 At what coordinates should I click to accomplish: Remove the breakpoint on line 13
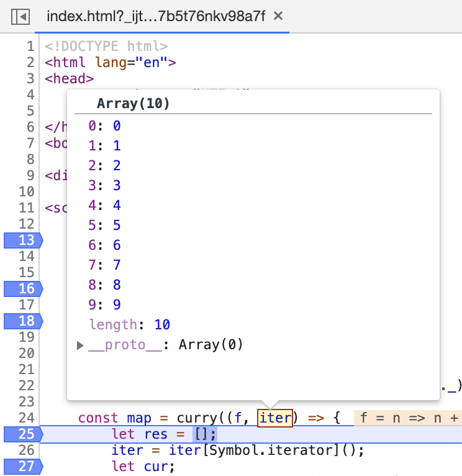pos(24,240)
